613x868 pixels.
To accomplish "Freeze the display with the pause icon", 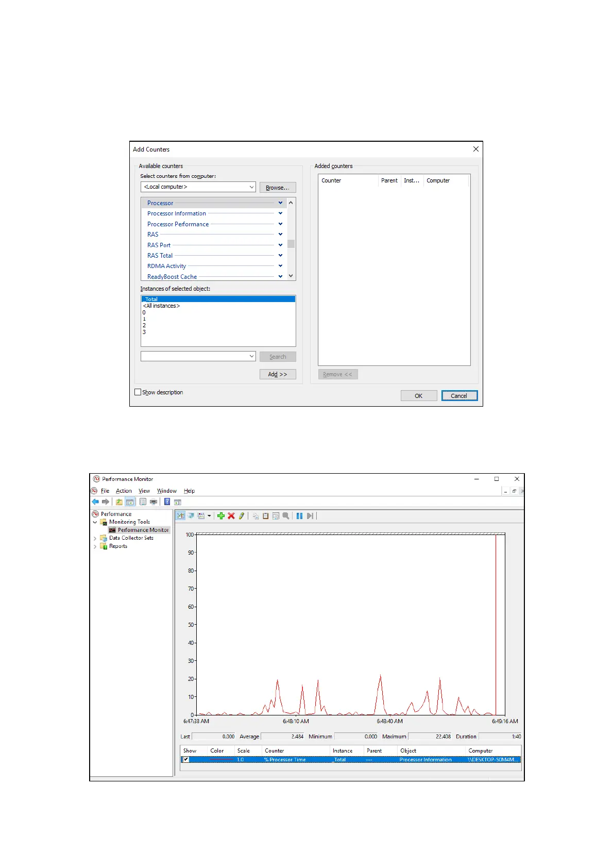I will [299, 516].
